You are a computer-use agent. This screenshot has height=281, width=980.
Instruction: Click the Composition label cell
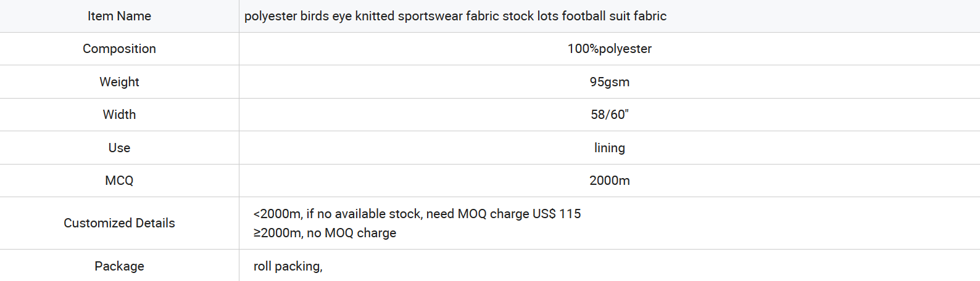point(119,49)
